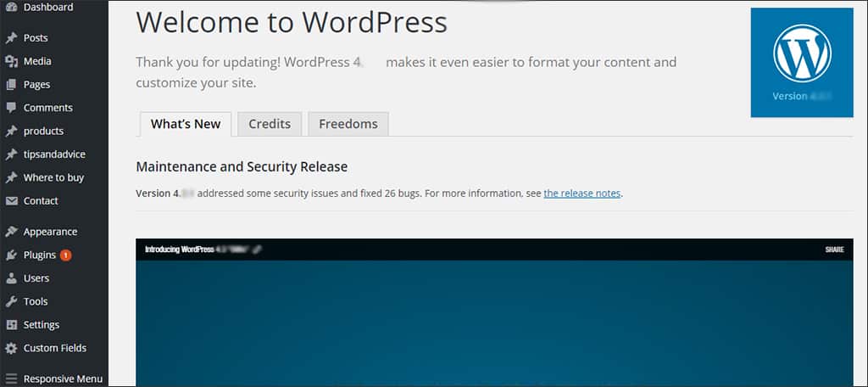Click SHARE on the video
868x387 pixels.
pyautogui.click(x=834, y=250)
